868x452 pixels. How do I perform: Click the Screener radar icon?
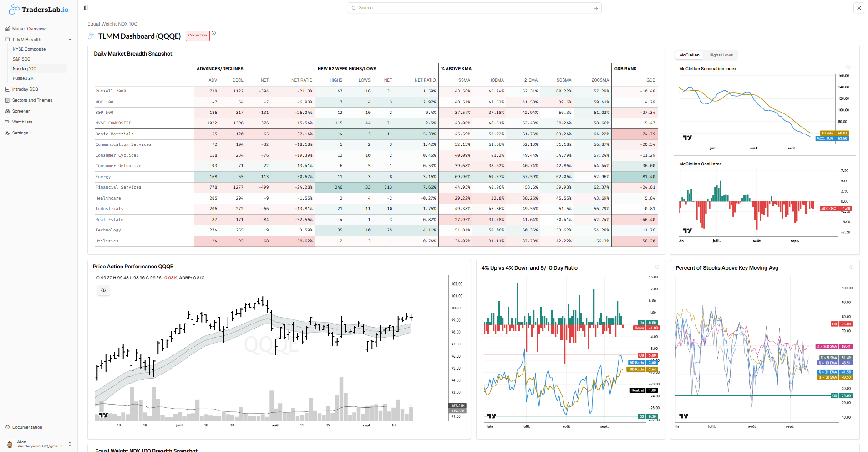[x=7, y=111]
